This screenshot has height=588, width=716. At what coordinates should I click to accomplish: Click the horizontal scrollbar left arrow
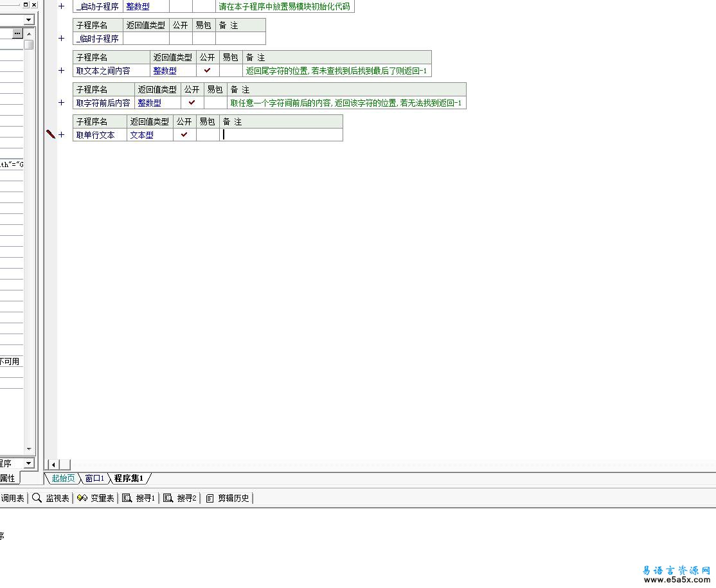coord(54,465)
